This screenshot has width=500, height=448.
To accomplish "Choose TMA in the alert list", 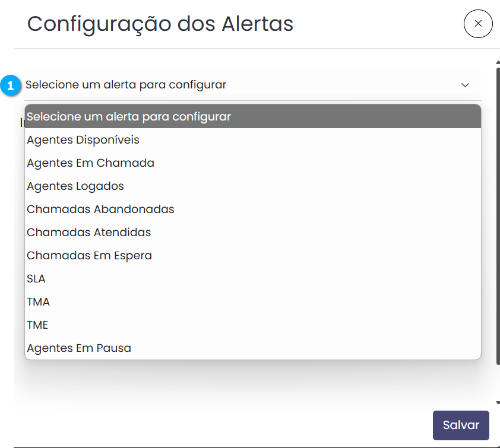I will tap(38, 302).
